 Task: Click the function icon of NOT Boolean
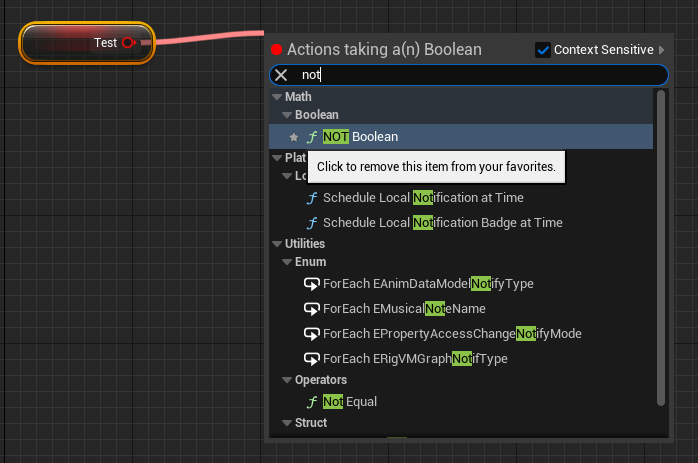(312, 137)
